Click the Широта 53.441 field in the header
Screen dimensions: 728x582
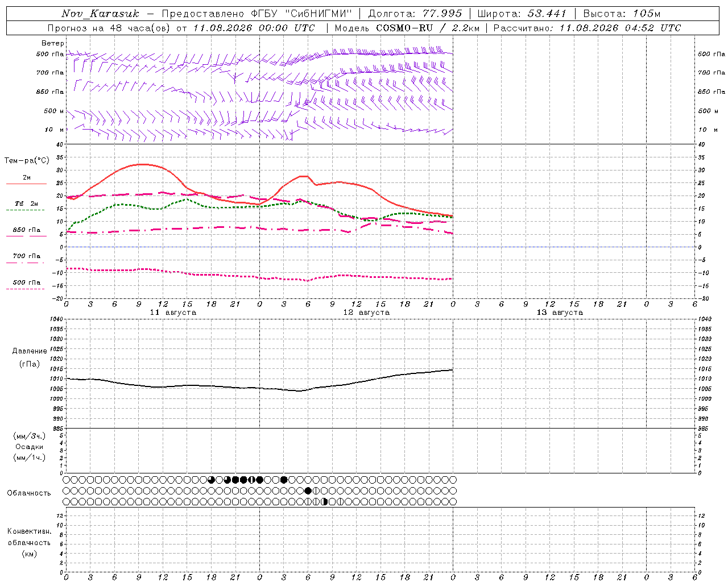coord(522,14)
